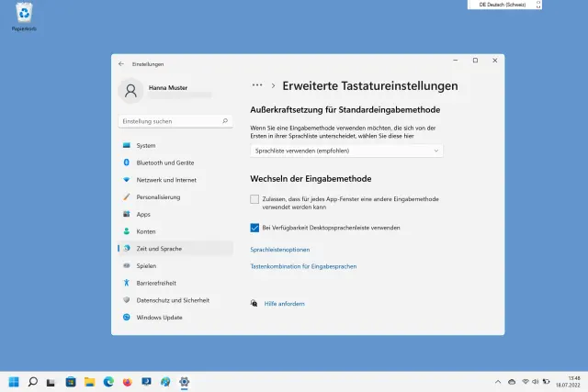
Task: Open Tastenkombination für Eingabesprachen link
Action: tap(303, 266)
